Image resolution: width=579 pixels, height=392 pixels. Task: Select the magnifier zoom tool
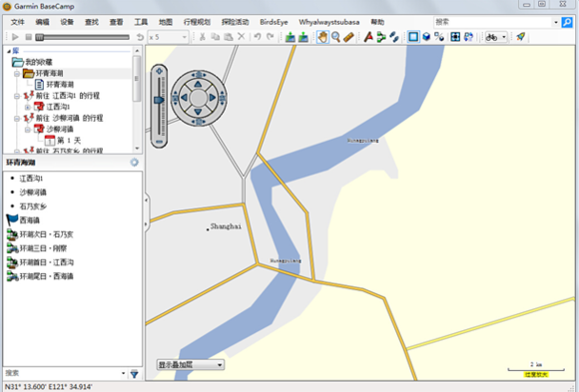[335, 37]
